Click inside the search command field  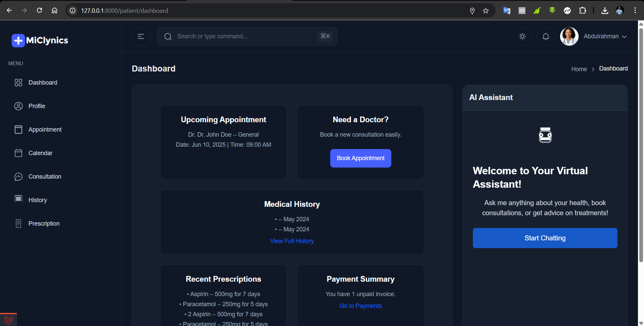click(x=235, y=36)
